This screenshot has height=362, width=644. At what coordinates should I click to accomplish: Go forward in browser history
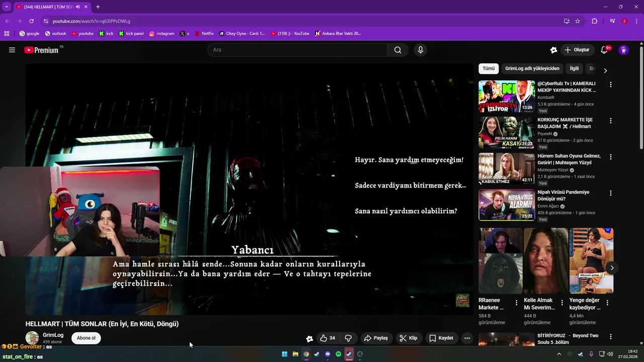click(x=19, y=21)
